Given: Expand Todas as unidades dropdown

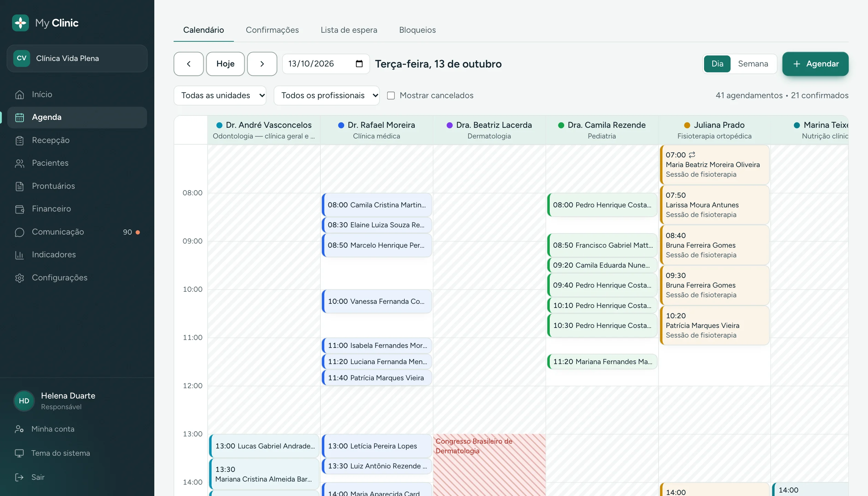Looking at the screenshot, I should pos(220,95).
